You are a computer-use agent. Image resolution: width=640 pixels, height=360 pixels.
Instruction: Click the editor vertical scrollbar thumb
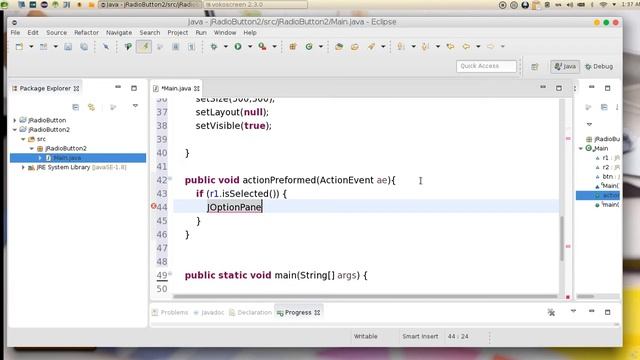coord(562,238)
